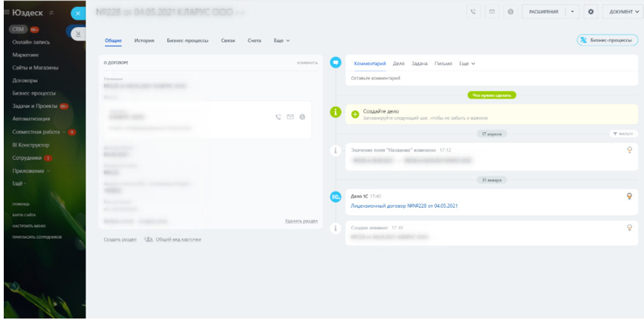Click the phone call icon in the header

pyautogui.click(x=473, y=12)
